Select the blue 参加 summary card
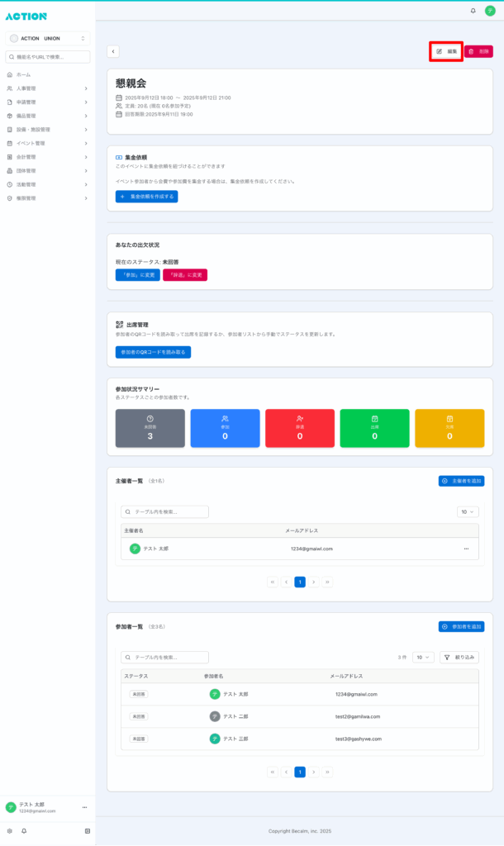504x846 pixels. [225, 428]
